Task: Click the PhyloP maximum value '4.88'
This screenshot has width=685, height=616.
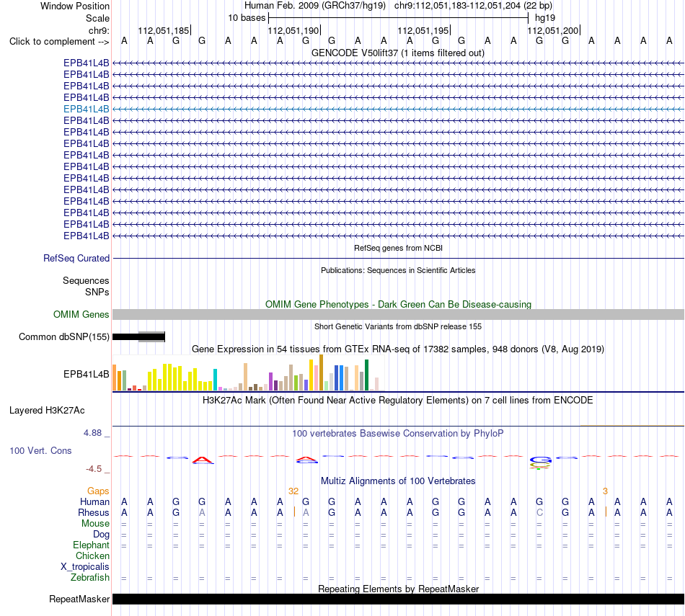Action: point(92,433)
